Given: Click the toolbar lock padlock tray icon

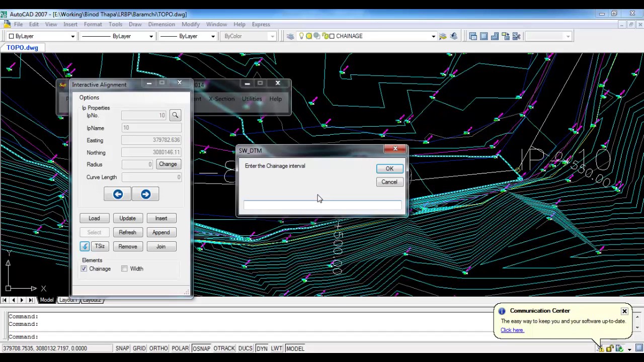Looking at the screenshot, I should pos(610,348).
